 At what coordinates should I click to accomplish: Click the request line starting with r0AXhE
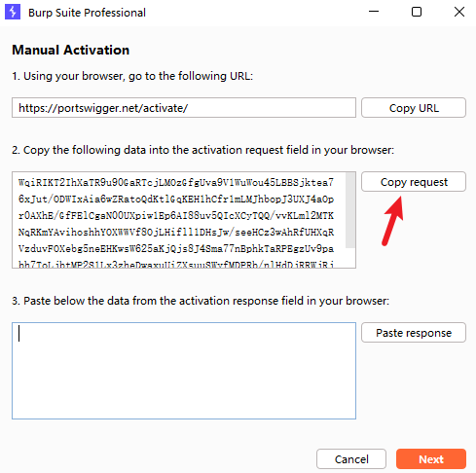click(176, 215)
